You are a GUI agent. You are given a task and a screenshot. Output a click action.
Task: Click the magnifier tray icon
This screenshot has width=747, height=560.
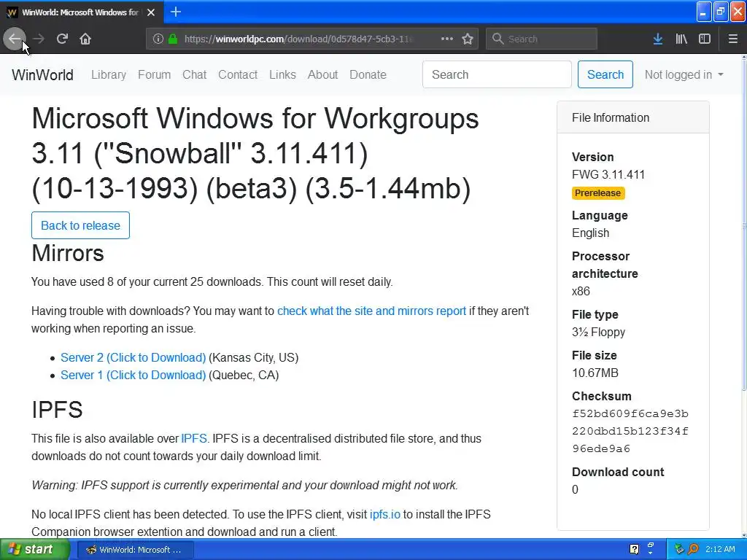pyautogui.click(x=693, y=550)
